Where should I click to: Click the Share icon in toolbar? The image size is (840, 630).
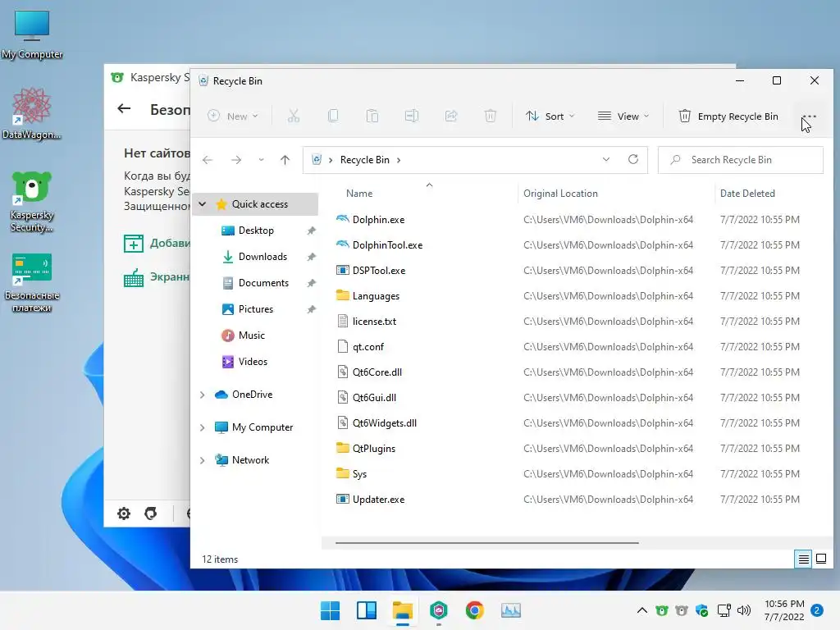451,116
